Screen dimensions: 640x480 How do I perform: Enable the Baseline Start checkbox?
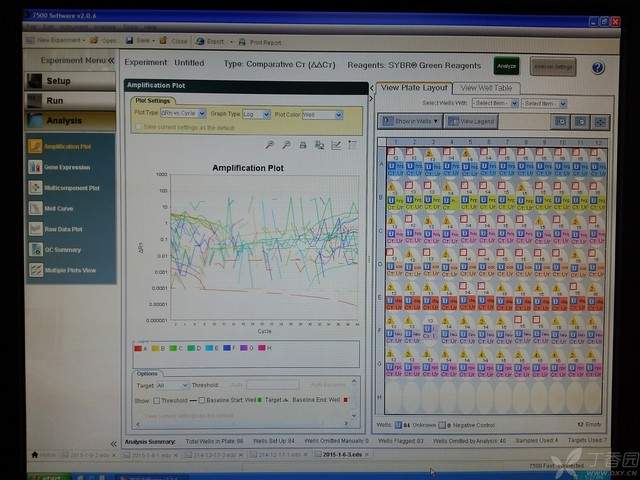pos(202,400)
